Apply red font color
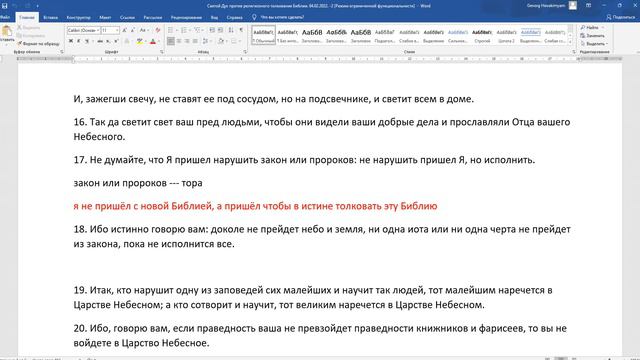Viewport: 640px width, 360px height. (153, 41)
